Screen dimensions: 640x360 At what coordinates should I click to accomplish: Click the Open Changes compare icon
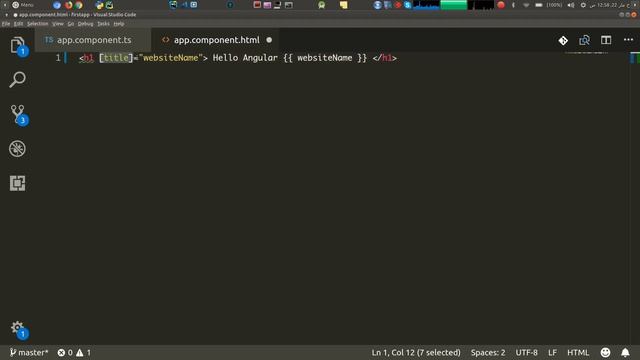(x=584, y=40)
